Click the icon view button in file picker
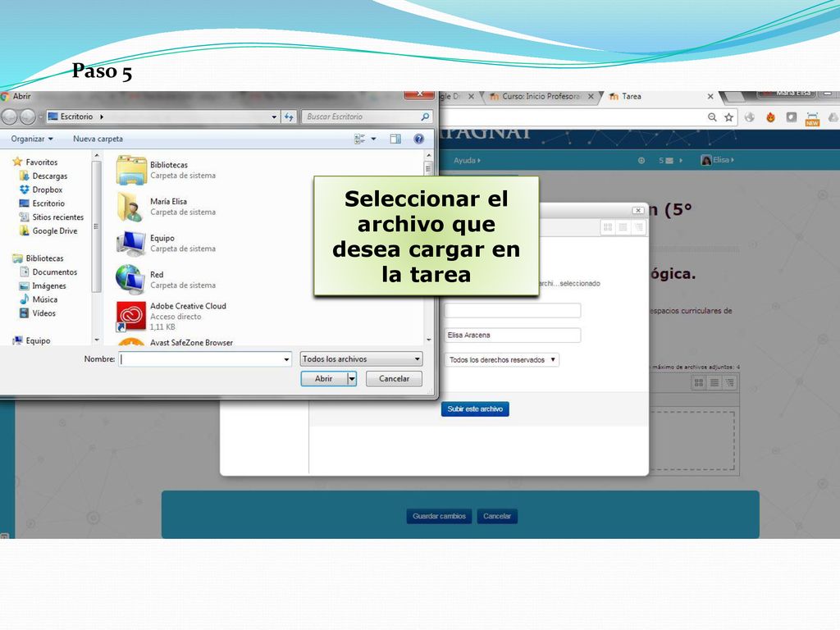Screen dimensions: 840x630 click(608, 227)
